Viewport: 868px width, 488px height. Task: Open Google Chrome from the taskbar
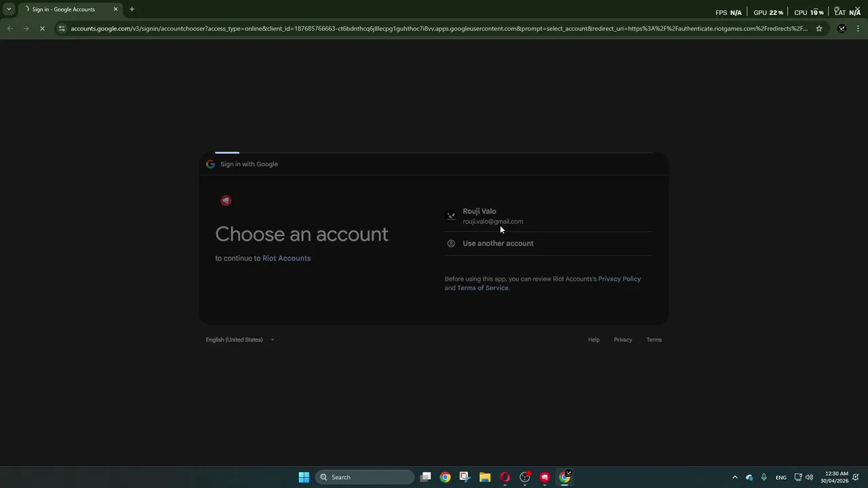[445, 477]
